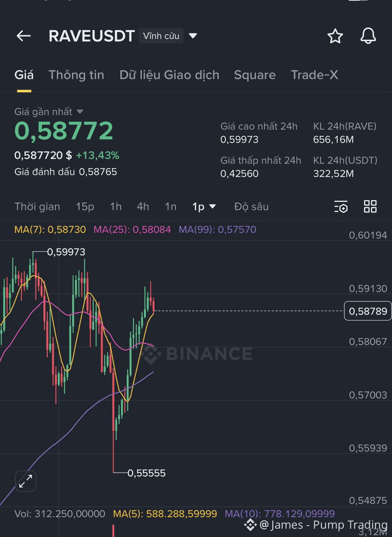Click the MA(99): 0,57570 indicator label
Image resolution: width=392 pixels, height=537 pixels.
(217, 230)
